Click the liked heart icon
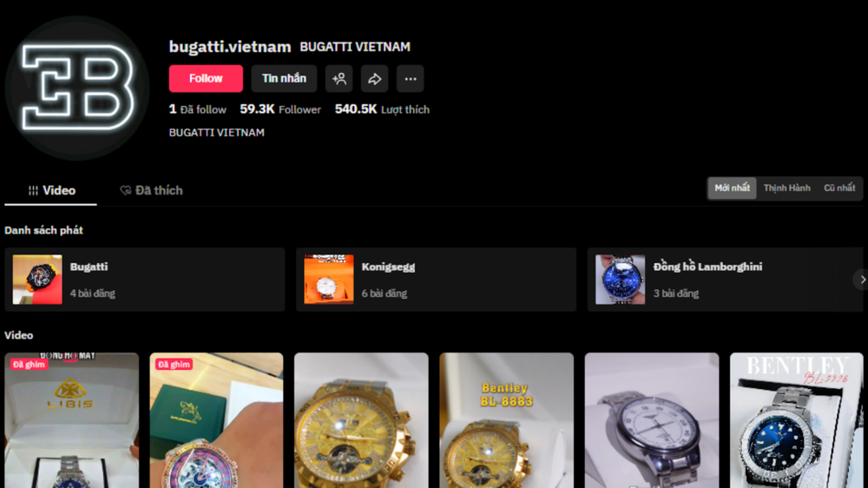This screenshot has width=868, height=488. pyautogui.click(x=126, y=190)
